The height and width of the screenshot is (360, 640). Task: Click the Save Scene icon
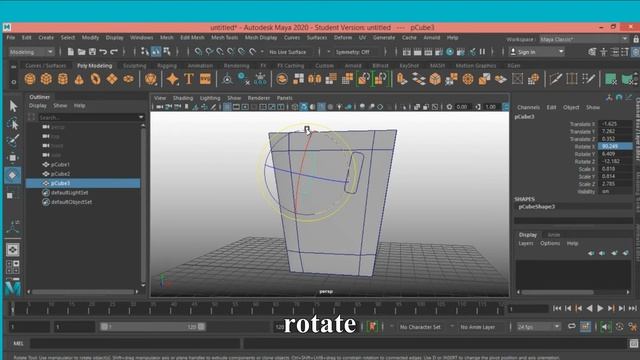click(92, 52)
